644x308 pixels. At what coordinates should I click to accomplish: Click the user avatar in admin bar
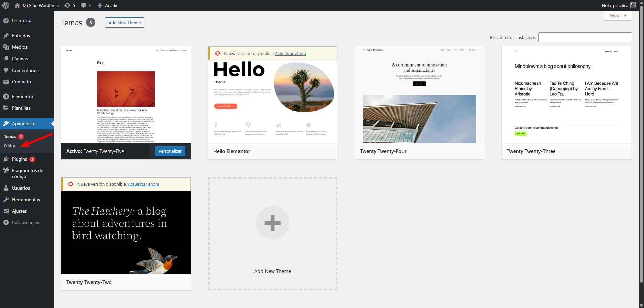(x=633, y=5)
